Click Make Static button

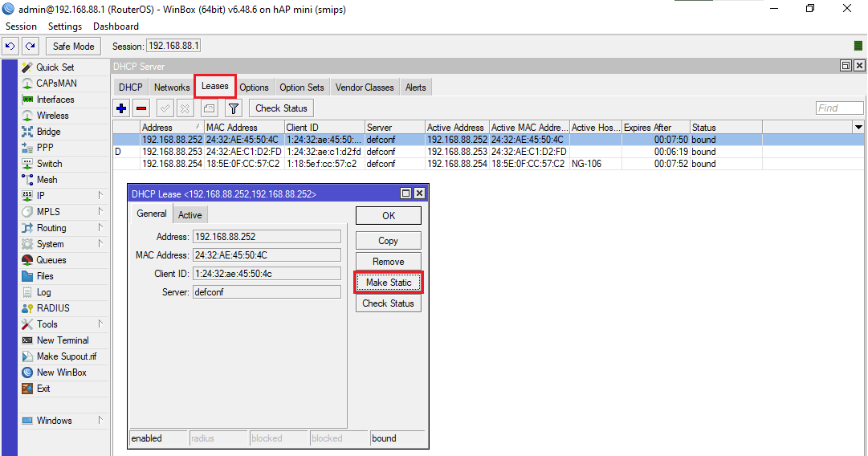click(x=389, y=283)
